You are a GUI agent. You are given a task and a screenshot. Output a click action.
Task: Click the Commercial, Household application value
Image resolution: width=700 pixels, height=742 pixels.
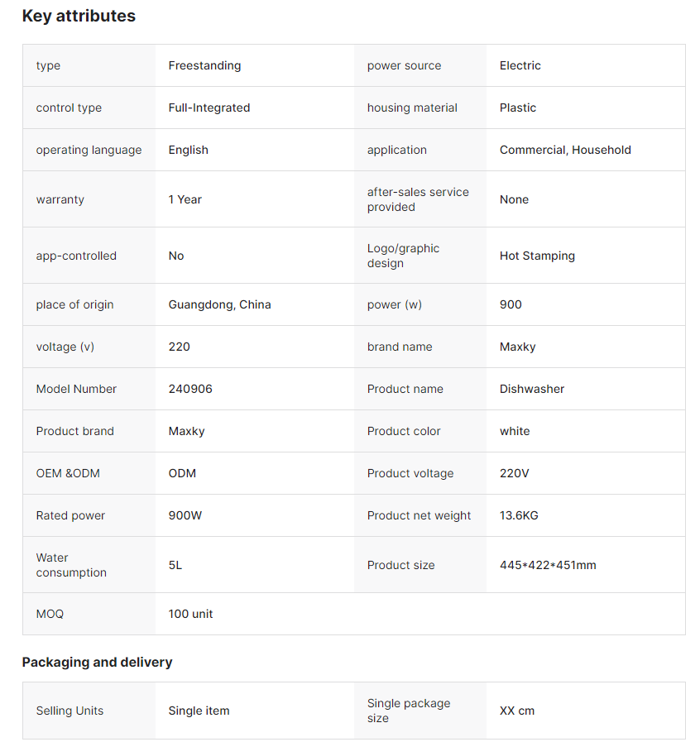pyautogui.click(x=565, y=150)
